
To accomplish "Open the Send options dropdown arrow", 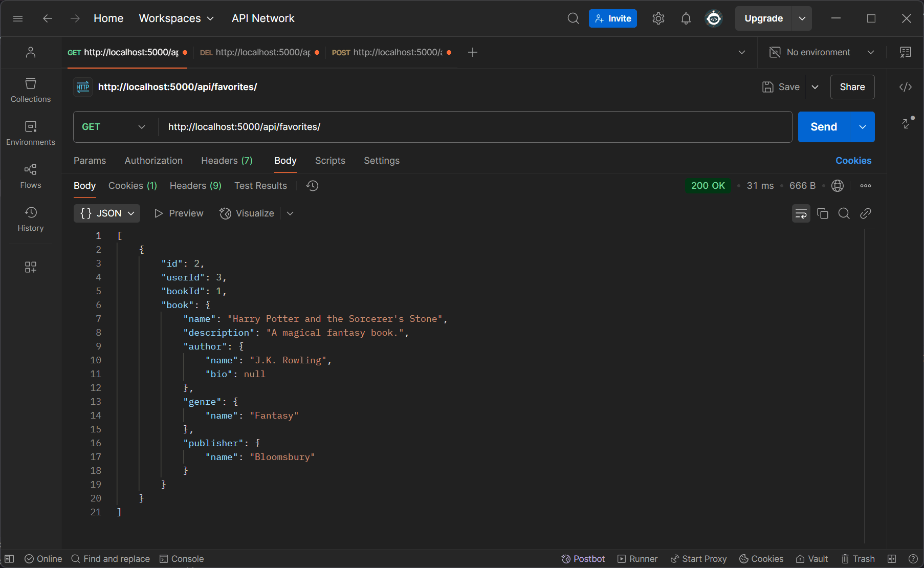I will tap(863, 127).
